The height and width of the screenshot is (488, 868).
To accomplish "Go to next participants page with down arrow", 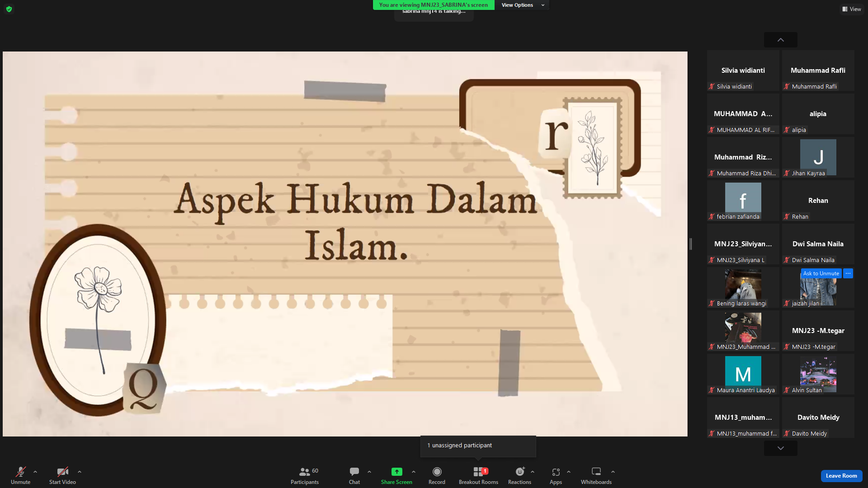I will pyautogui.click(x=781, y=448).
